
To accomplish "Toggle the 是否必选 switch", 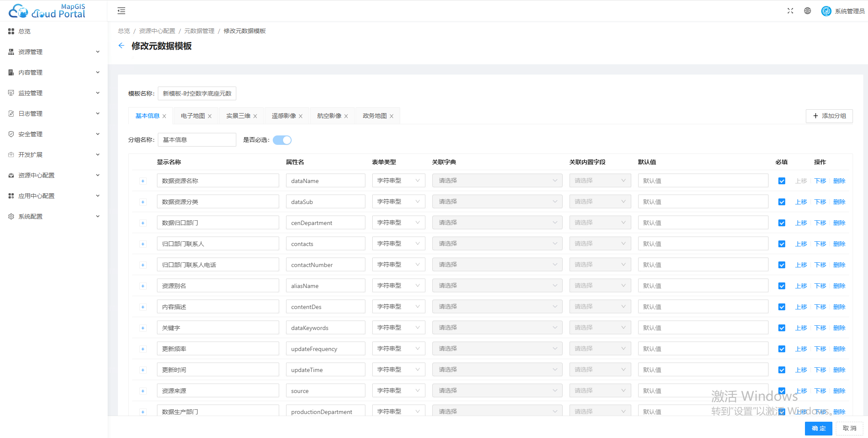I will click(x=282, y=140).
